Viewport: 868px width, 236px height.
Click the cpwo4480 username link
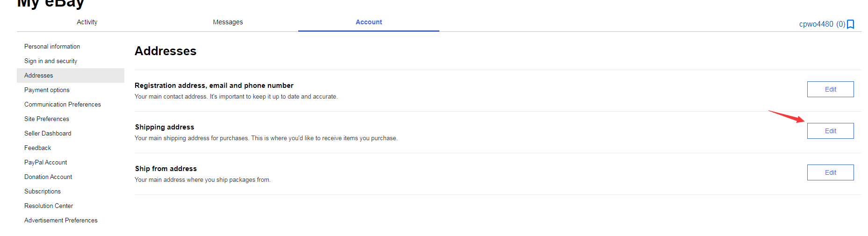(816, 24)
